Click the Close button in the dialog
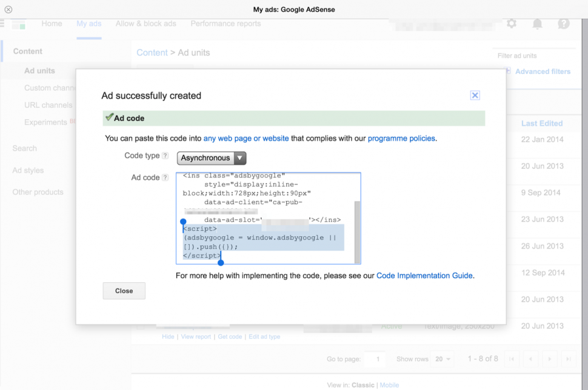 [x=124, y=291]
